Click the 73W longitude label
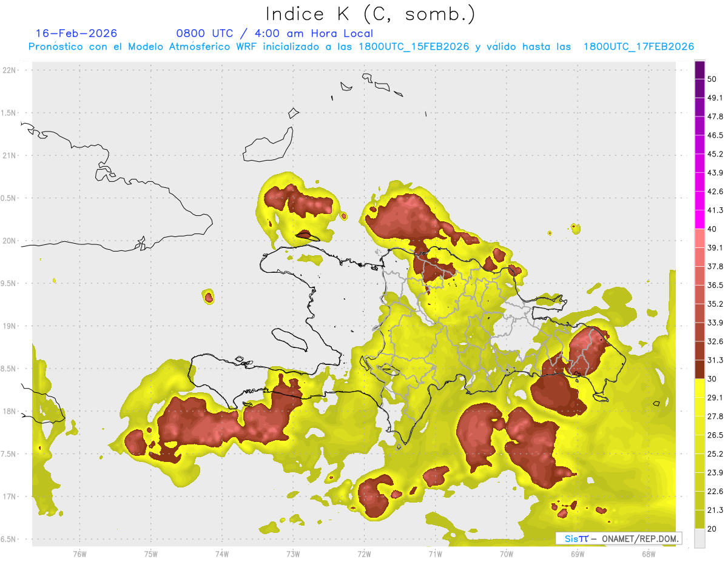This screenshot has width=728, height=562. tap(293, 554)
